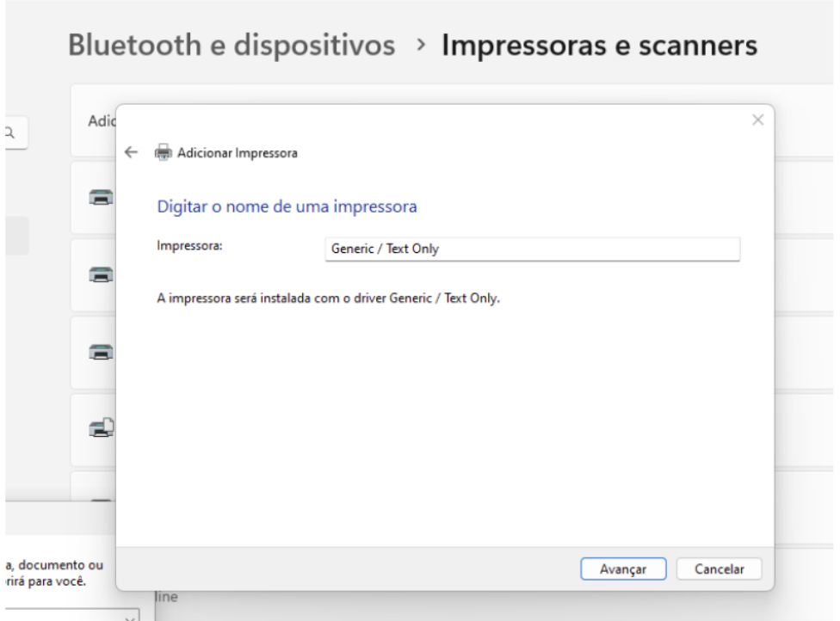Open the dropdown arrow at bottom-left corner

[130, 616]
